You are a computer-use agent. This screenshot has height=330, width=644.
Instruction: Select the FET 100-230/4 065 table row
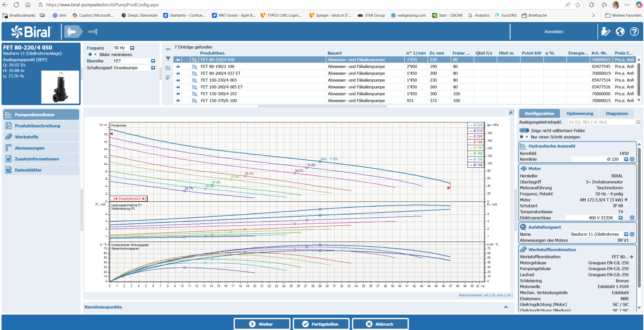(219, 80)
